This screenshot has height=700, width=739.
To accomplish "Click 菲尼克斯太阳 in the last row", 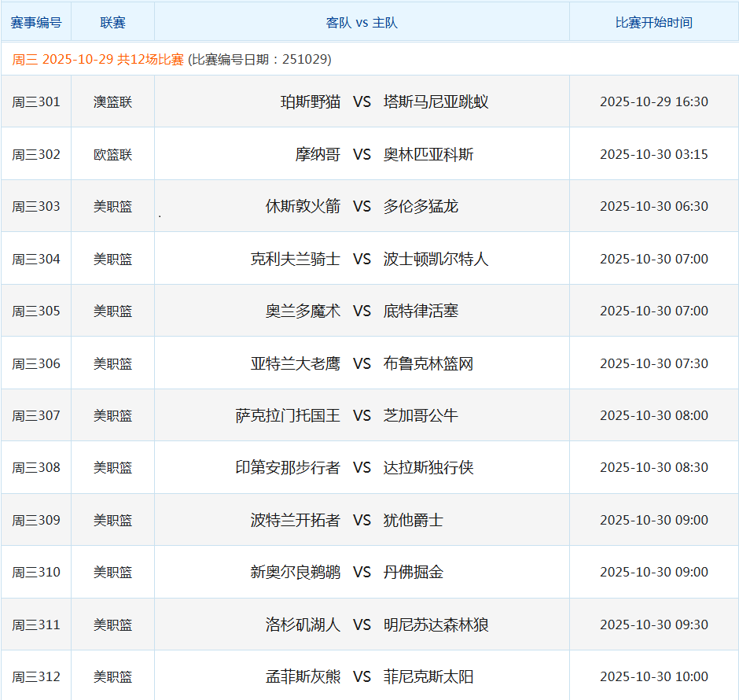I will coord(428,676).
